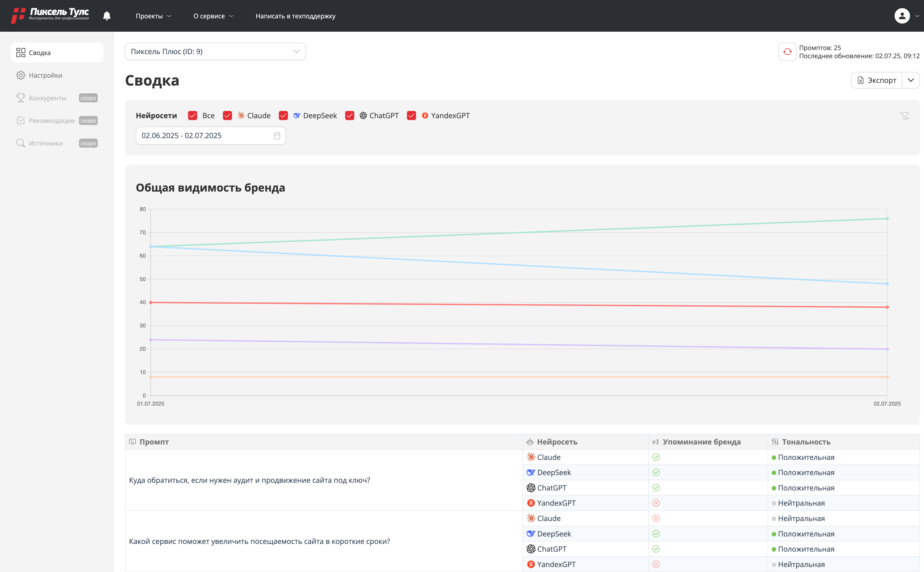Click the Нейросеть column robot icon

pos(530,442)
